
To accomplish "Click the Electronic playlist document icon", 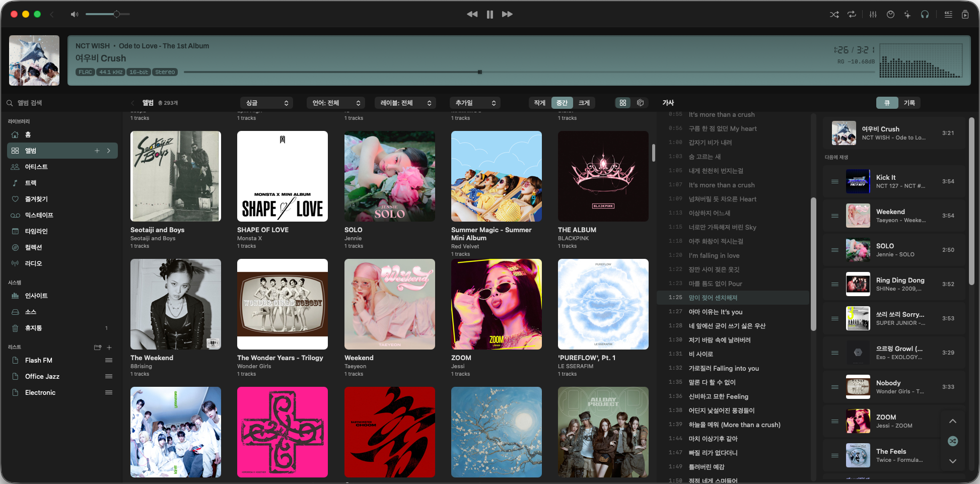I will 15,392.
